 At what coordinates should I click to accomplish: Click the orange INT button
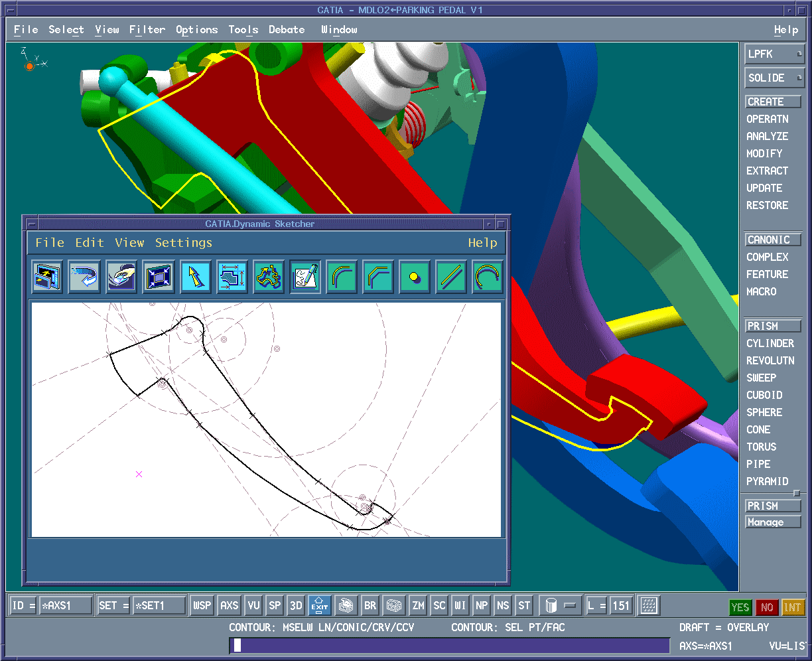(793, 607)
